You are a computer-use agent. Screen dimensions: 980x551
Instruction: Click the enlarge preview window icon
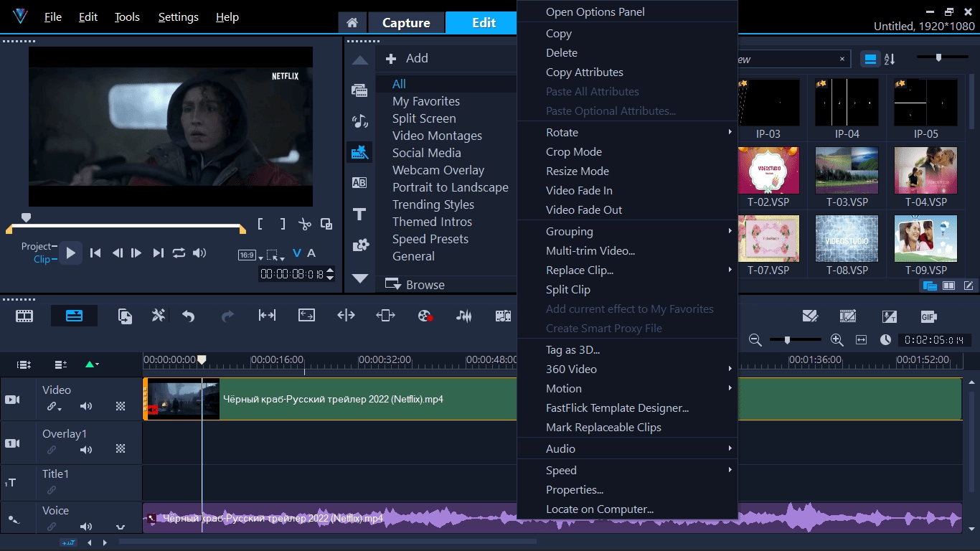[326, 224]
